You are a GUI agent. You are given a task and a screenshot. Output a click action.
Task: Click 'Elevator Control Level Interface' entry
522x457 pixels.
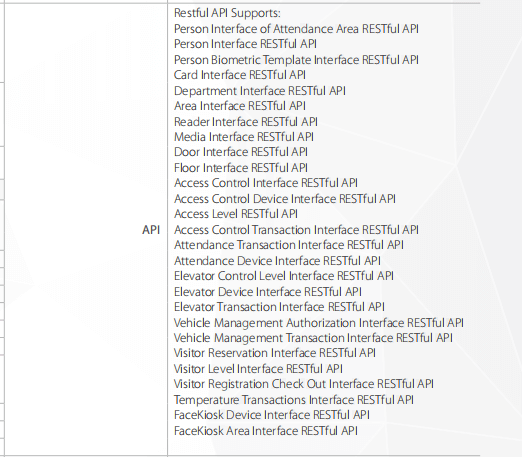pos(284,276)
